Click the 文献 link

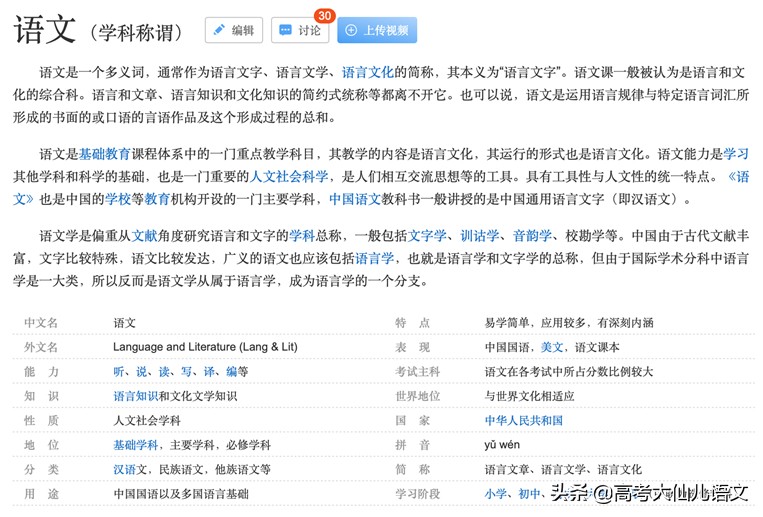coord(144,236)
